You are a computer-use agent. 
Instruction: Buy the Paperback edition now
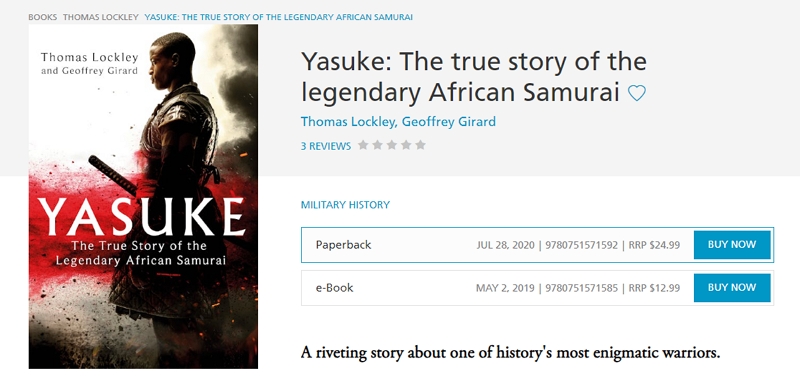pos(732,244)
